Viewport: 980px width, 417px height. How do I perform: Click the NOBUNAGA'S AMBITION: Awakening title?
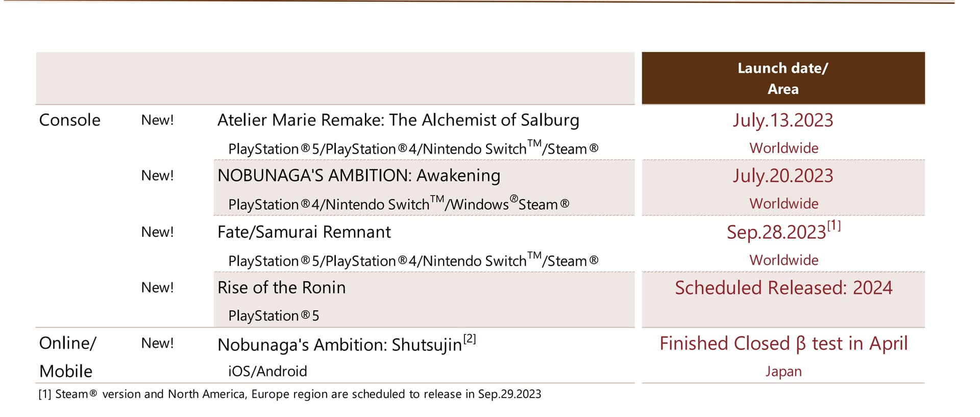[359, 176]
